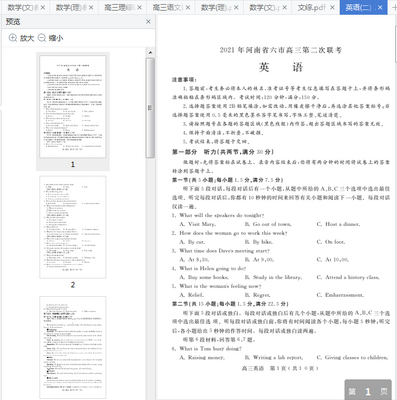Click question 1 'What will the speakers do tonight?'
The width and height of the screenshot is (397, 400).
point(218,215)
